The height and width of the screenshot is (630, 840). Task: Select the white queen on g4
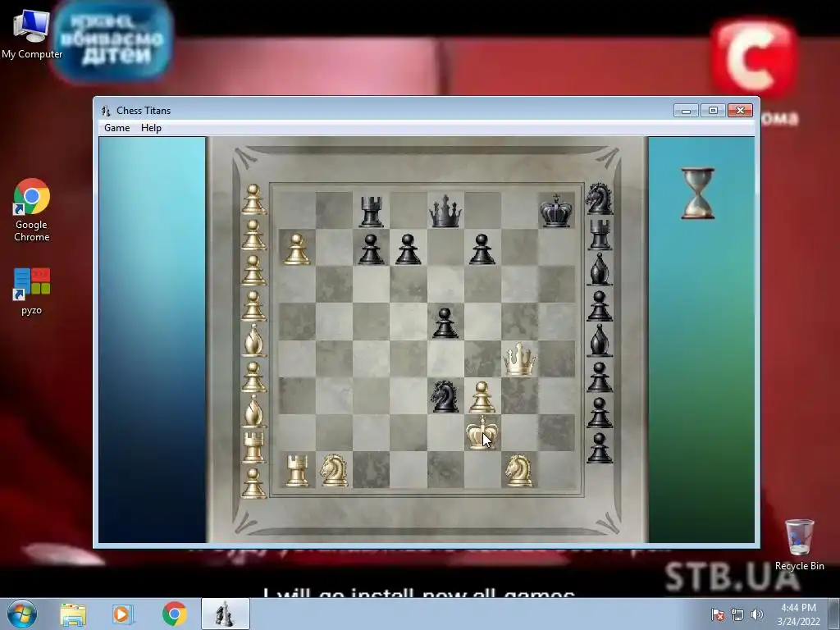[519, 359]
